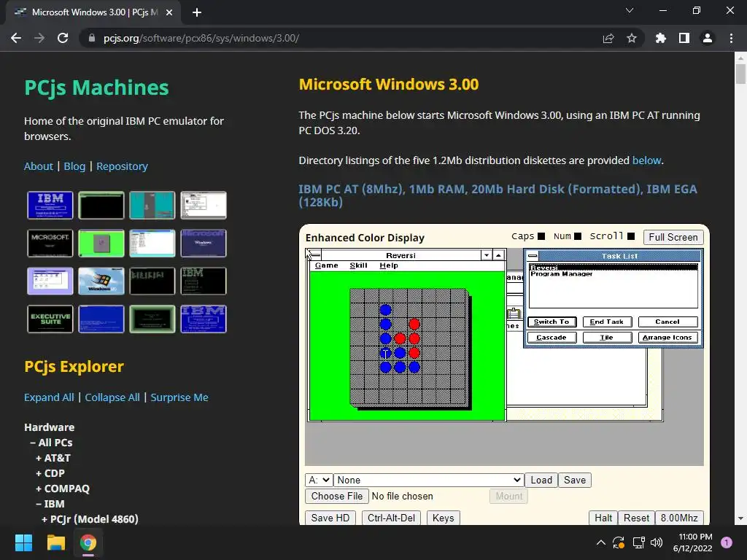Screen dimensions: 747x560
Task: Minimize Reversi with the down arrow
Action: coord(487,255)
